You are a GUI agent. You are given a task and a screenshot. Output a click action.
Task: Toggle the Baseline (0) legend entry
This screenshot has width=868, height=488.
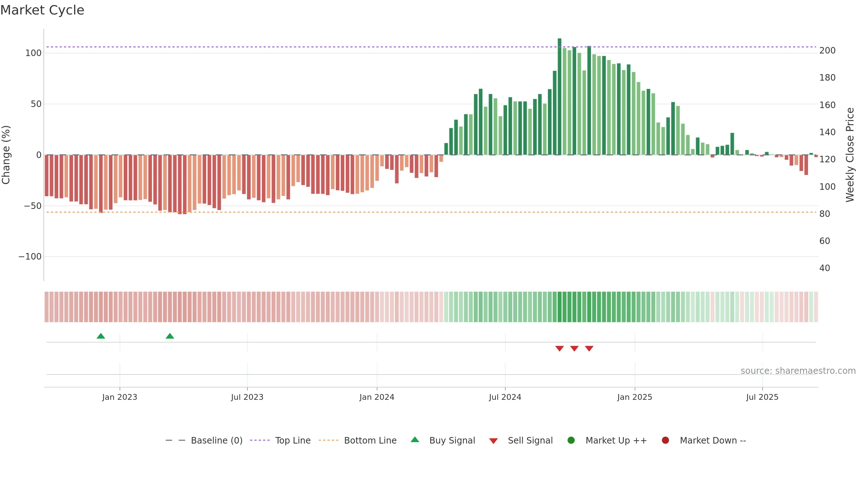point(204,440)
